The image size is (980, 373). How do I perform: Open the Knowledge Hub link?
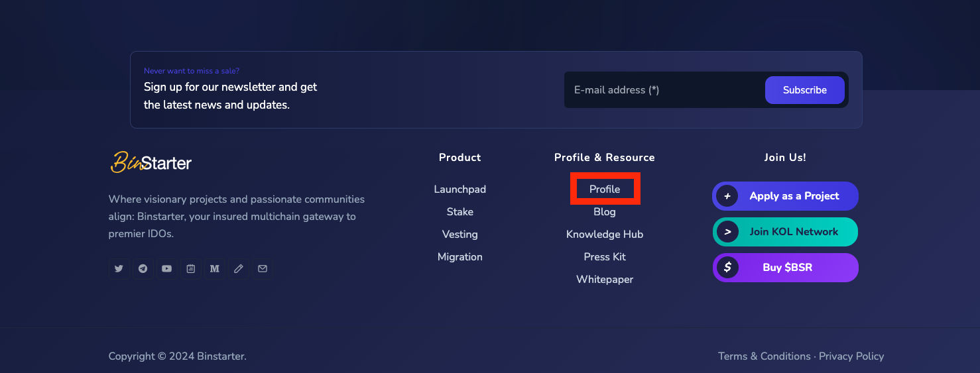(605, 235)
